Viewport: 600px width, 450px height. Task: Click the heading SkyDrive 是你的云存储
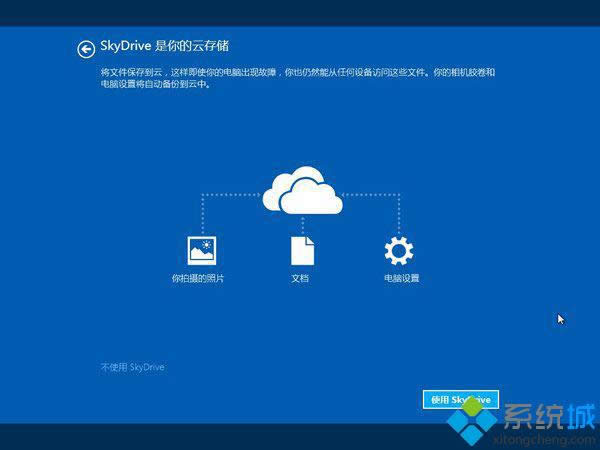165,46
